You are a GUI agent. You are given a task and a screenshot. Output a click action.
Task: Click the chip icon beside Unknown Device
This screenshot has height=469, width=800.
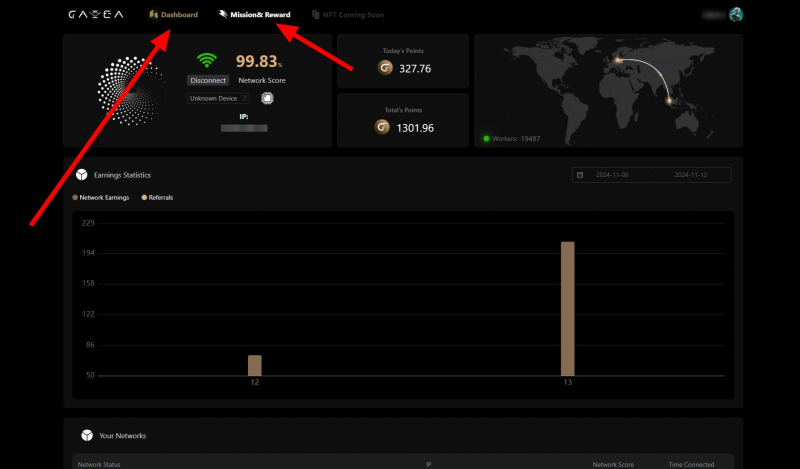pos(267,98)
